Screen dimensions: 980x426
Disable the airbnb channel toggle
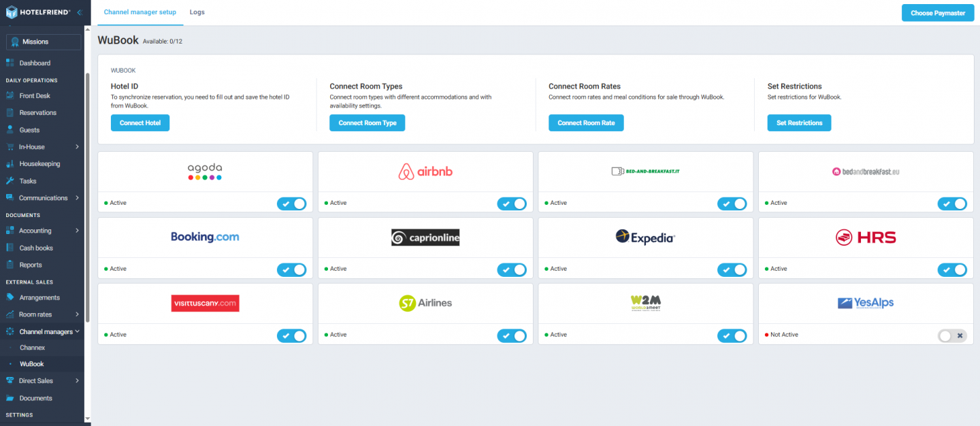pyautogui.click(x=512, y=203)
